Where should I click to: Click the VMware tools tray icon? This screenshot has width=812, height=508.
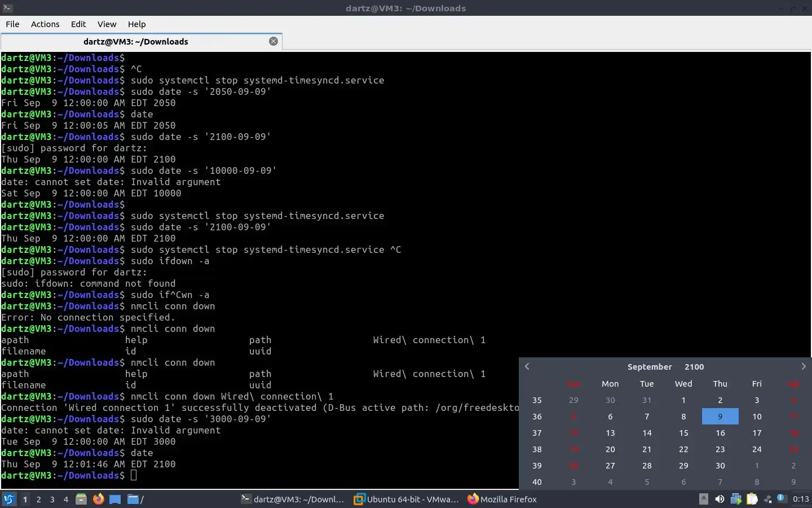click(736, 499)
